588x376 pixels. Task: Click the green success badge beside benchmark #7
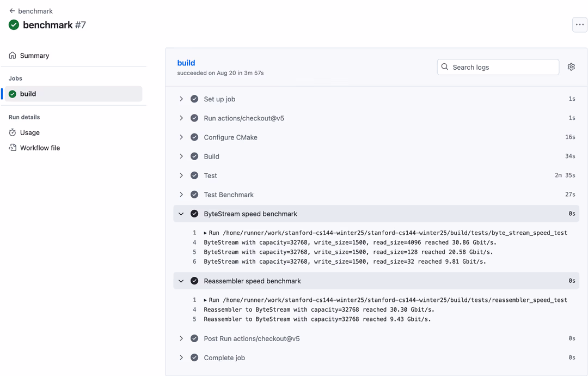pyautogui.click(x=14, y=25)
